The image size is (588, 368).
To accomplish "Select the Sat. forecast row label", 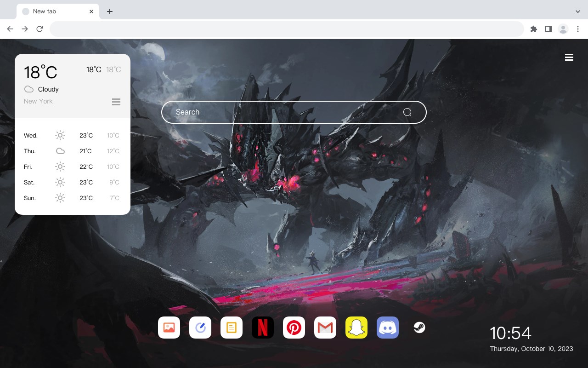I will point(29,182).
